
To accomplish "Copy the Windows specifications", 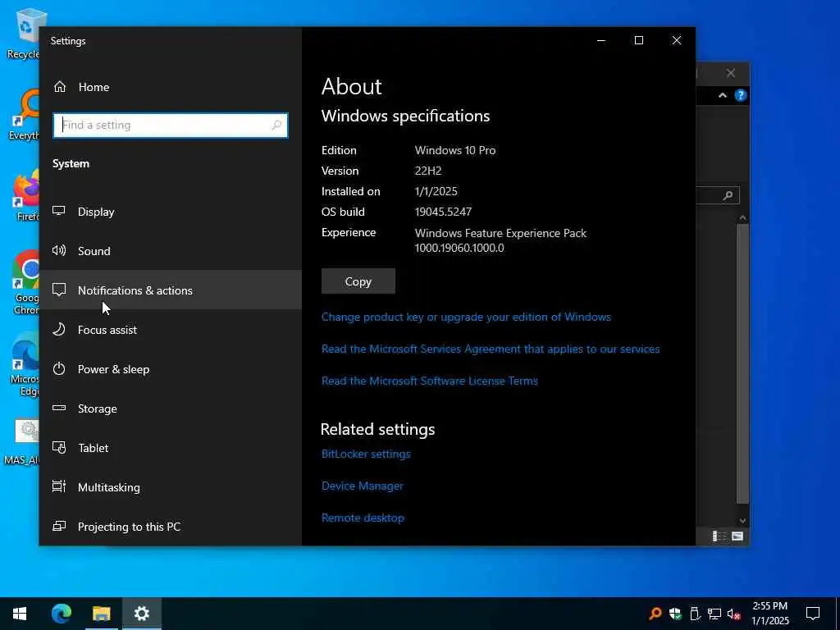I will click(x=358, y=281).
